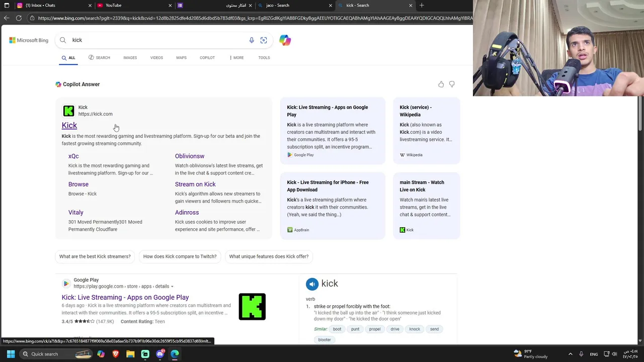Open Stream on Kick sublink

coord(195,185)
